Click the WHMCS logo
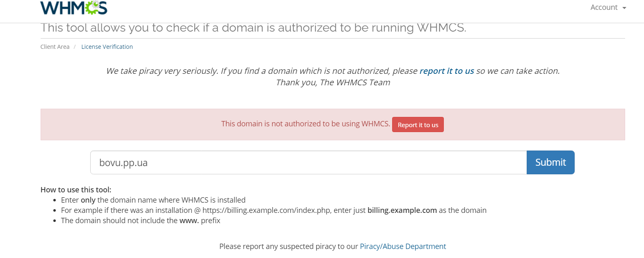 click(73, 8)
